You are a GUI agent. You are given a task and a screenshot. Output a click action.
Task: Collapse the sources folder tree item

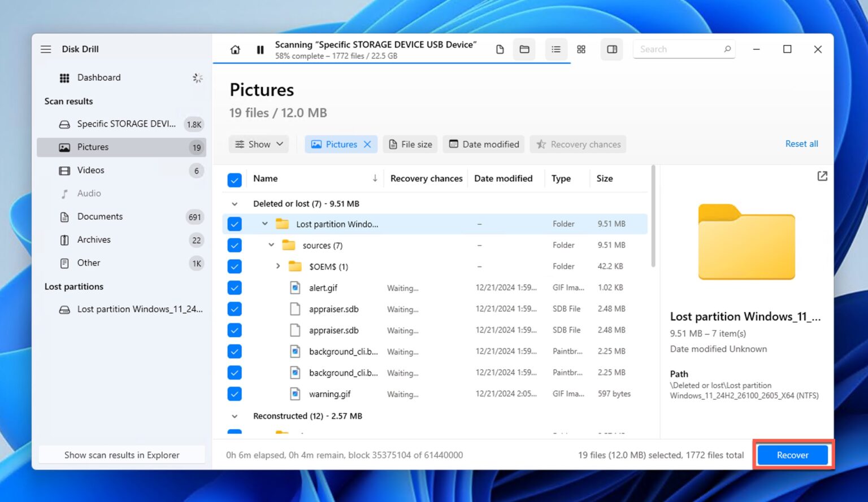pyautogui.click(x=271, y=245)
